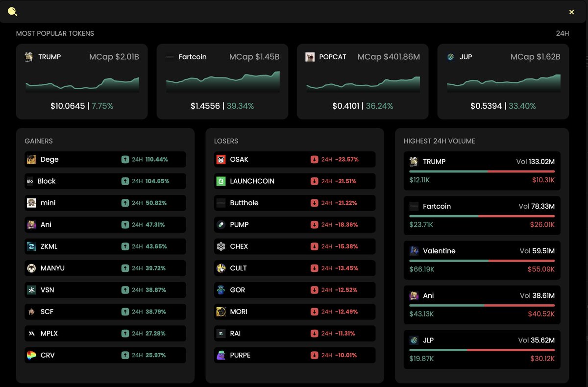The height and width of the screenshot is (387, 588).
Task: Click the CHEX token icon
Action: point(221,246)
